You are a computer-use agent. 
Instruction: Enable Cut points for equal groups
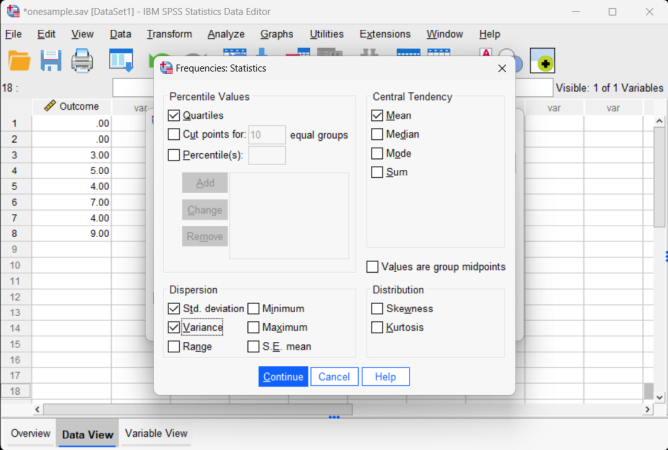(x=174, y=134)
